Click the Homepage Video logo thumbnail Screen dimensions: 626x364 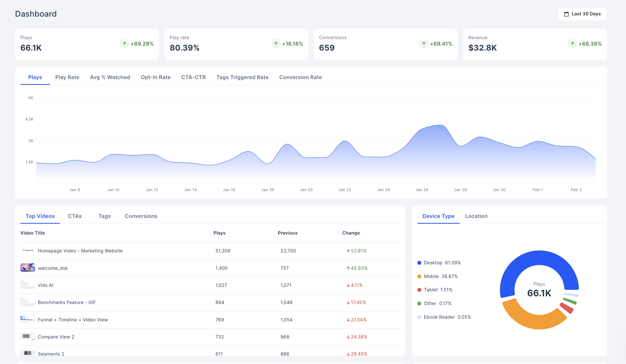click(28, 250)
